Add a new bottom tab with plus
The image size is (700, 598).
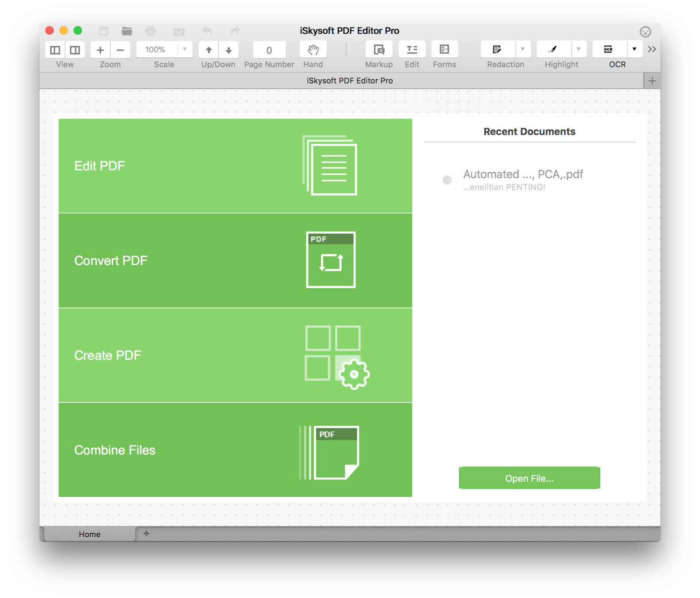[x=147, y=534]
